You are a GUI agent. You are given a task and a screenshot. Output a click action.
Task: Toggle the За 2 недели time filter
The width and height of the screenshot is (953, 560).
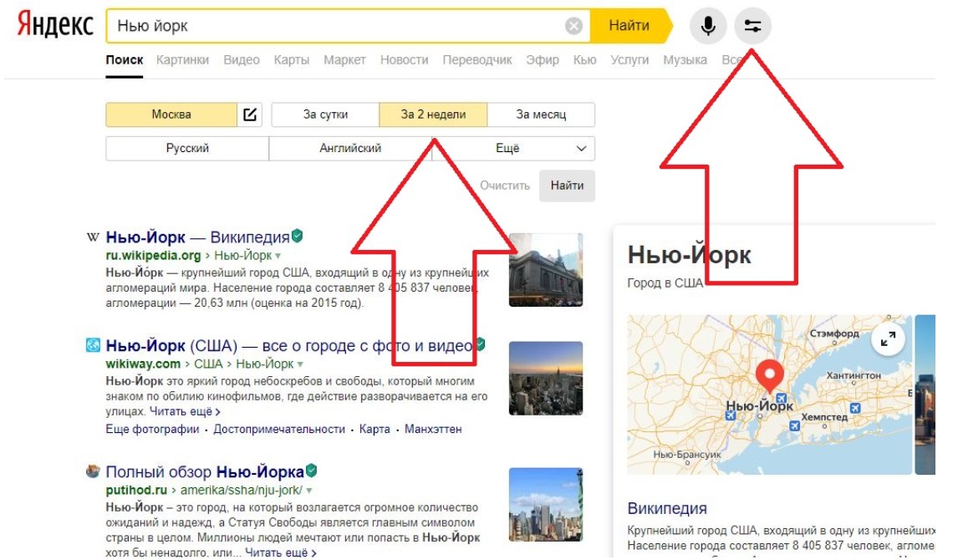tap(433, 115)
